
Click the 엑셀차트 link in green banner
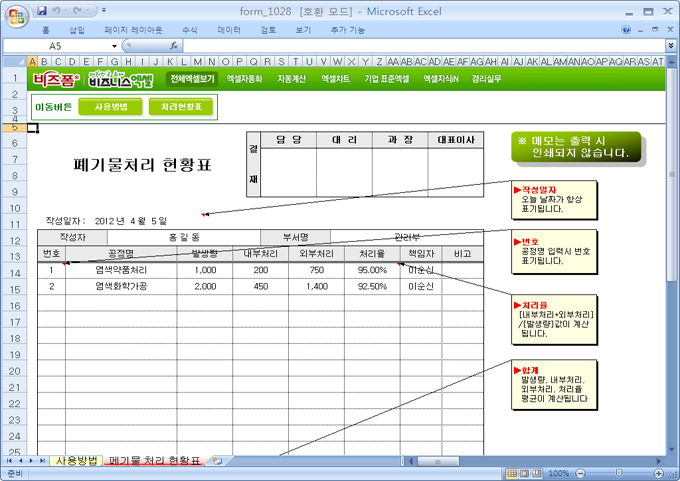pos(335,78)
